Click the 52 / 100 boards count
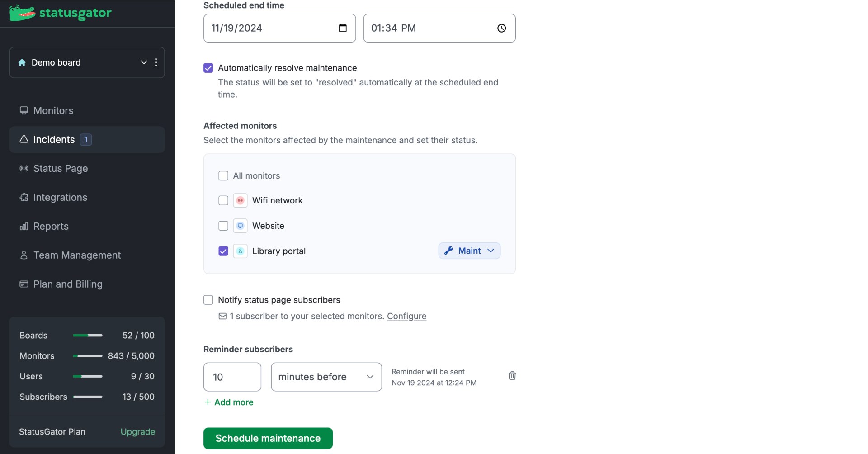 pos(138,336)
